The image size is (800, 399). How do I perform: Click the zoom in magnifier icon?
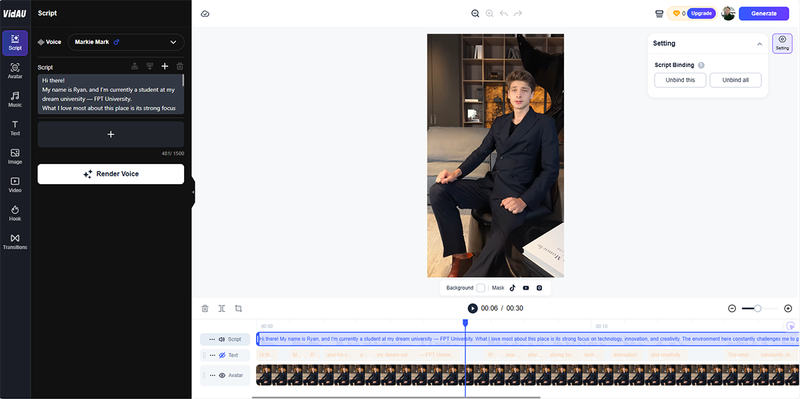489,14
